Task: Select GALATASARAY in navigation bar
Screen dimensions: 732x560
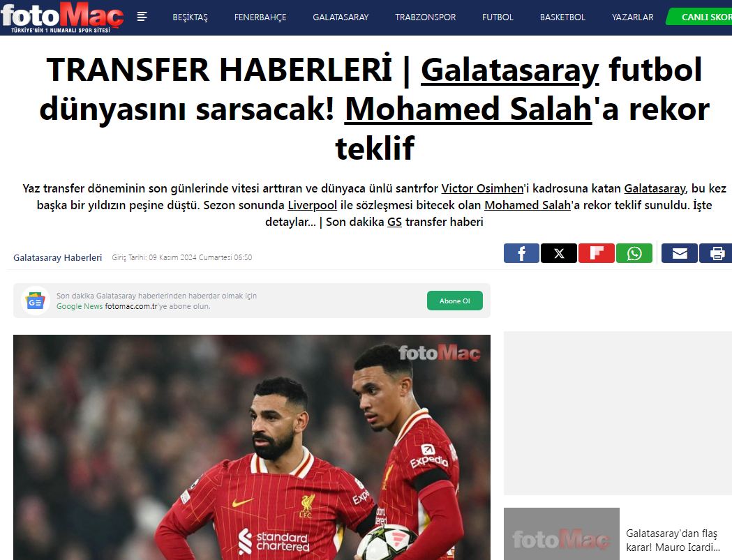Action: [341, 17]
